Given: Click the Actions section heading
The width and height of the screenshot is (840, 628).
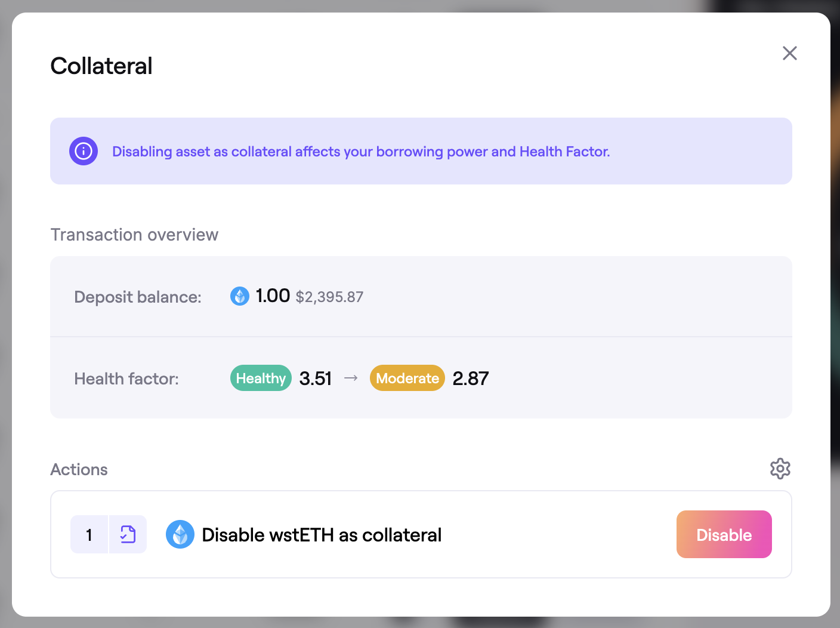Looking at the screenshot, I should (79, 469).
